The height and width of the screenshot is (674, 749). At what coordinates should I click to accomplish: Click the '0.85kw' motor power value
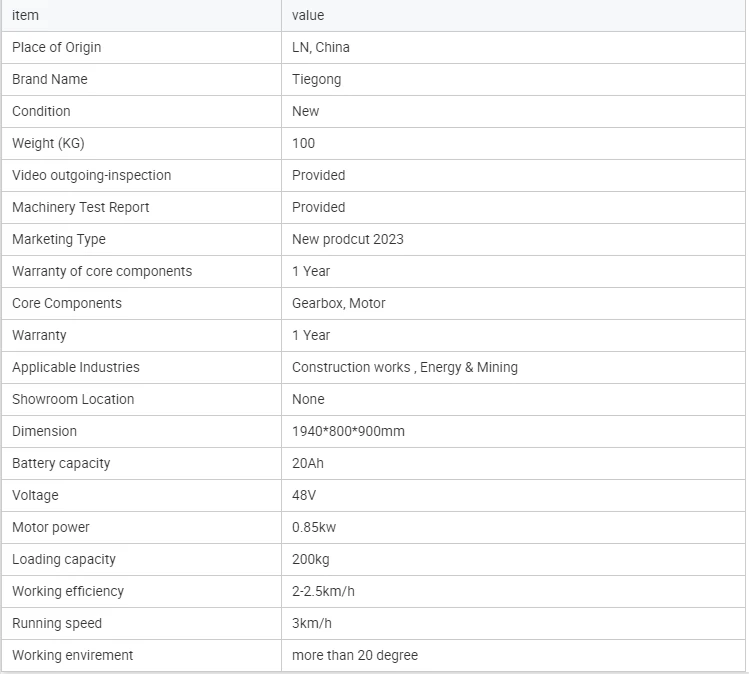click(314, 527)
